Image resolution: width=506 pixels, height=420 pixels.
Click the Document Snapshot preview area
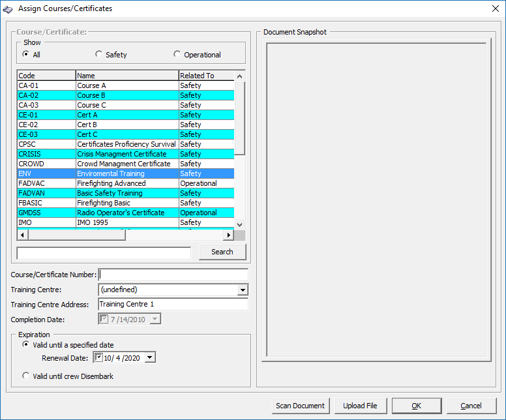tap(376, 200)
